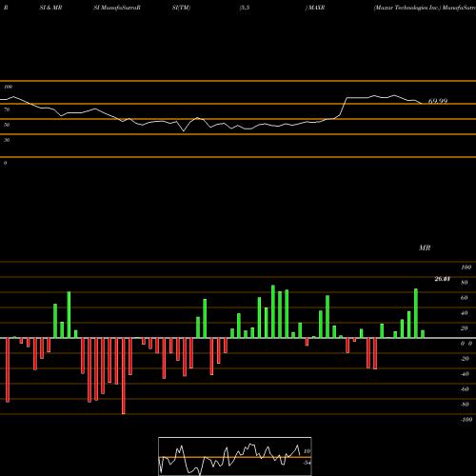Image resolution: width=476 pixels, height=476 pixels.
Task: Click the MR axis label -20
Action: click(465, 359)
